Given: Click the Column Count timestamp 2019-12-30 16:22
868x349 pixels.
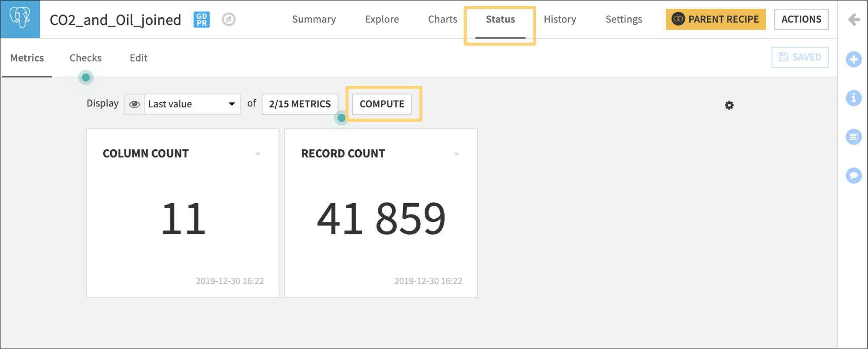Looking at the screenshot, I should (230, 281).
